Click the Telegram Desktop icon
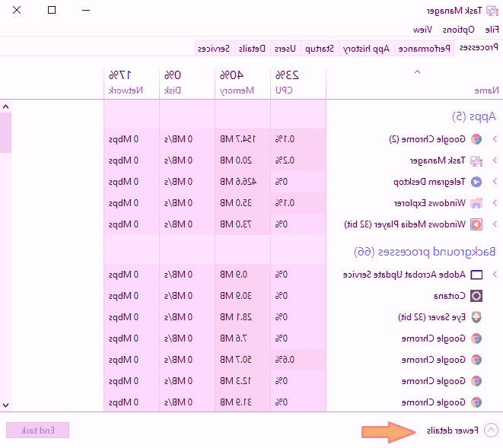 (476, 182)
